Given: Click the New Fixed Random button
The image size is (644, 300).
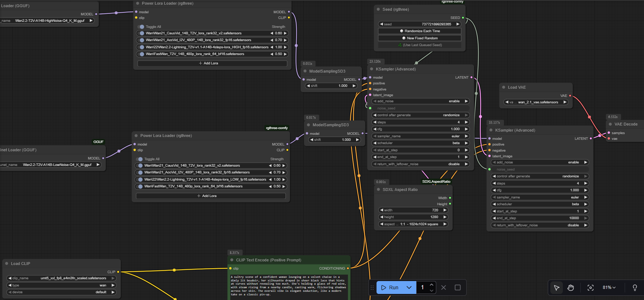Looking at the screenshot, I should click(419, 38).
